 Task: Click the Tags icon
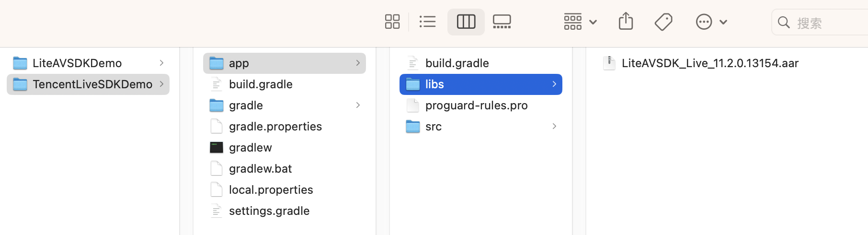(663, 22)
